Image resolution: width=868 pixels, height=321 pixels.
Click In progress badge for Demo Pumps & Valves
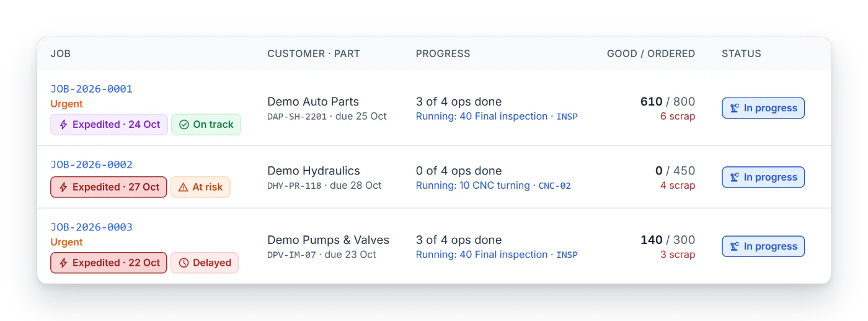coord(763,246)
